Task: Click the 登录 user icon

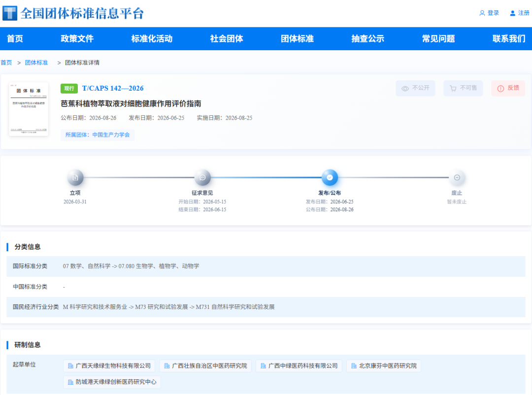Action: click(x=482, y=13)
